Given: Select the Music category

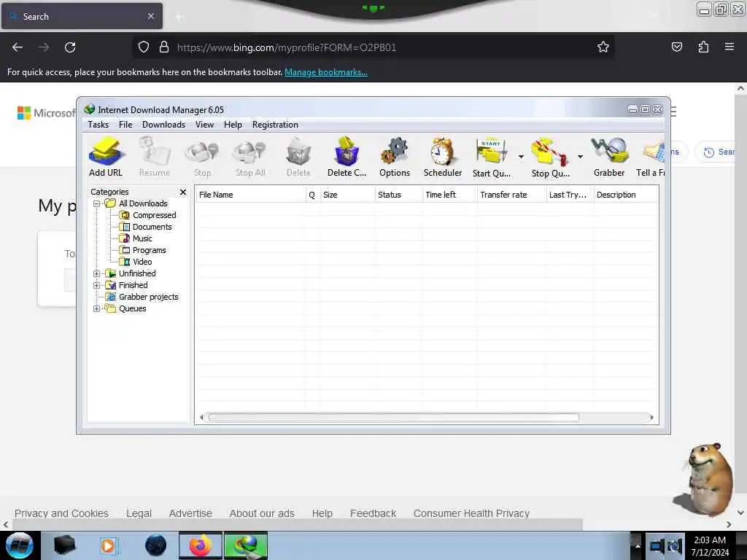Looking at the screenshot, I should click(x=142, y=238).
